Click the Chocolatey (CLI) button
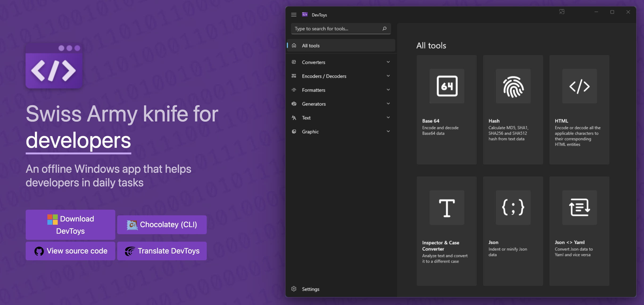This screenshot has width=644, height=305. tap(162, 225)
